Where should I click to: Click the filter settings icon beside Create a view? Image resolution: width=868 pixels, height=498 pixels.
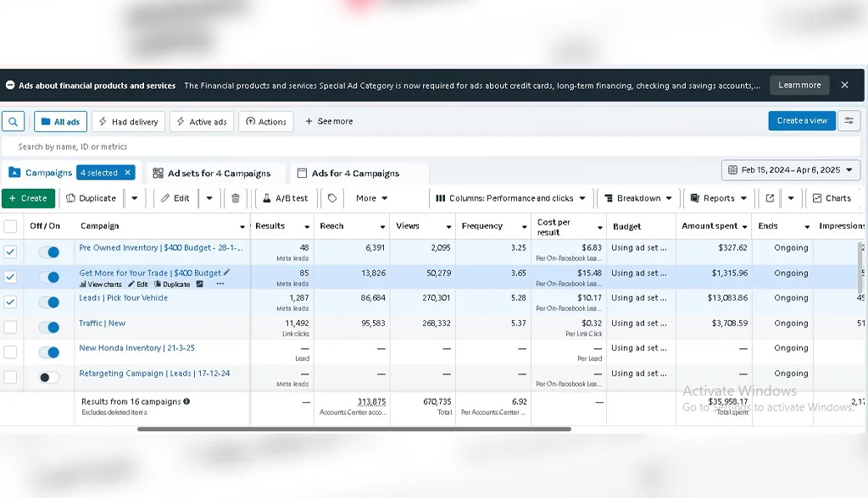pyautogui.click(x=849, y=120)
